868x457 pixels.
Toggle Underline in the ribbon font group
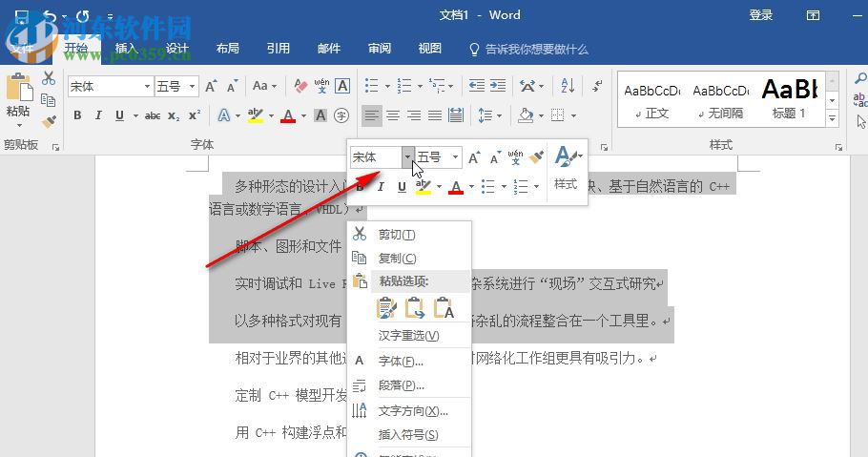(x=119, y=115)
